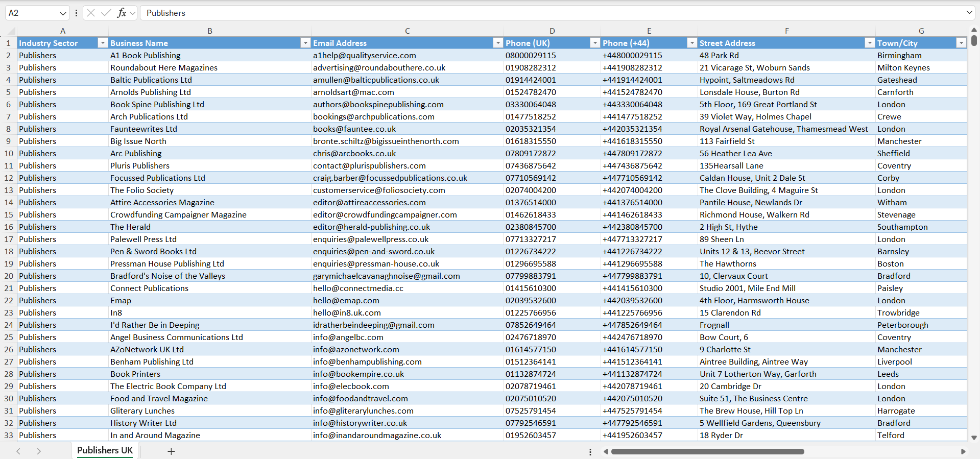The width and height of the screenshot is (980, 459).
Task: Expand the formula bar chevron
Action: tap(969, 12)
